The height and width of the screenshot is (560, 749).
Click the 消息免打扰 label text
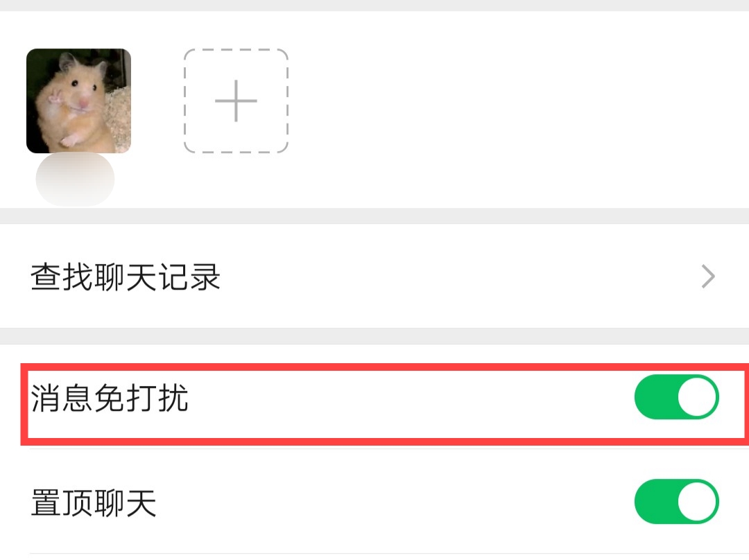[x=110, y=398]
